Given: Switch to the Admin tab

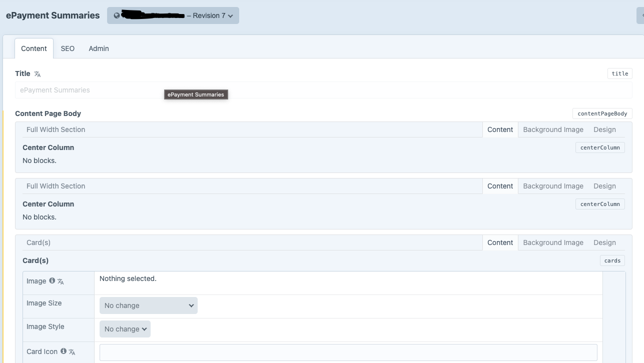Looking at the screenshot, I should click(x=99, y=48).
